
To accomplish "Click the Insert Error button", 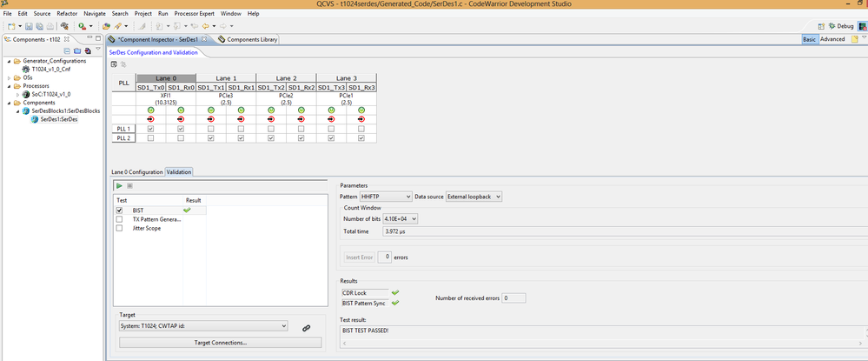I will tap(360, 257).
